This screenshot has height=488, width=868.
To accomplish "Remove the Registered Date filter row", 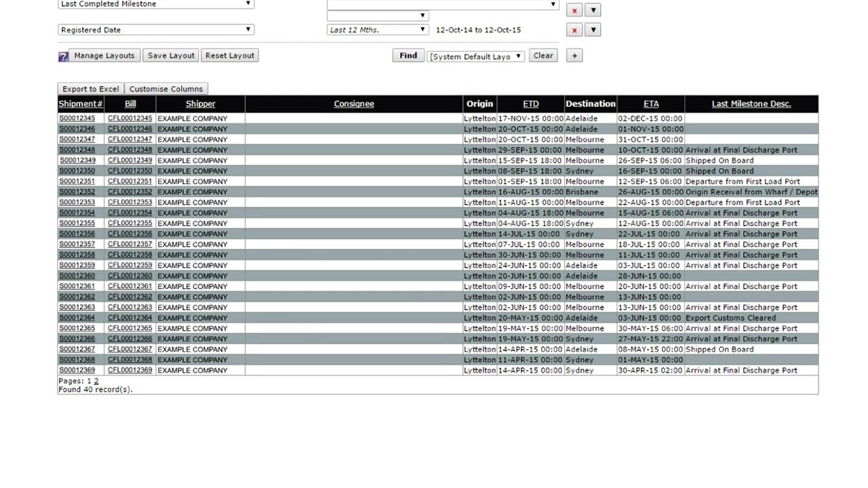I will click(574, 30).
